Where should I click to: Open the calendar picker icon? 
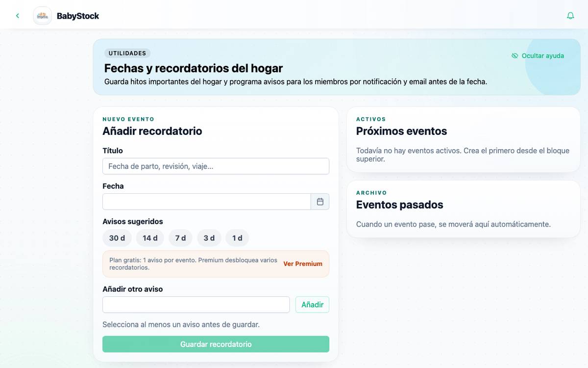tap(320, 202)
